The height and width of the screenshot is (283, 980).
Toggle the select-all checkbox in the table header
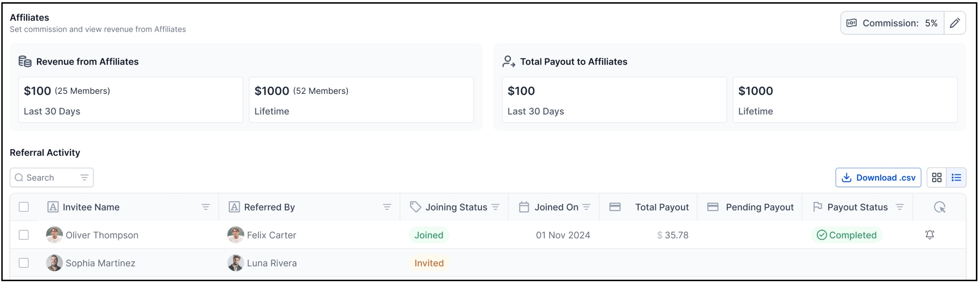click(x=24, y=207)
